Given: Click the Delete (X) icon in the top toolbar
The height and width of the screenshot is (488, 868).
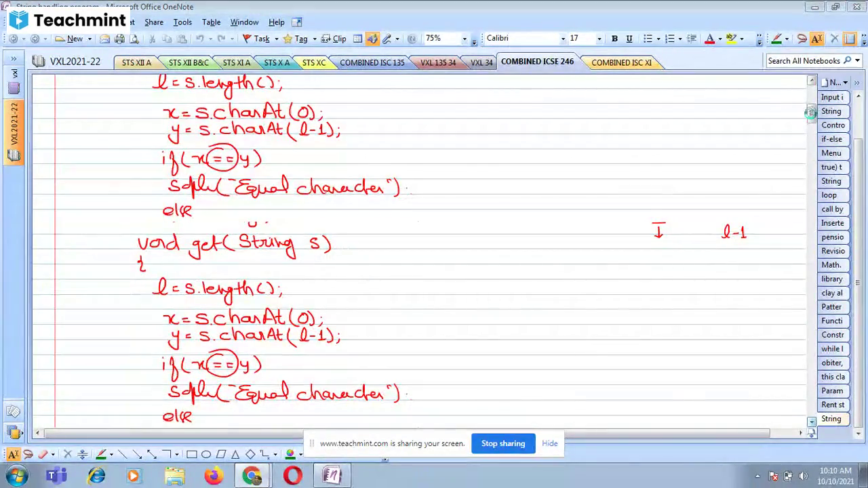Looking at the screenshot, I should [x=834, y=39].
